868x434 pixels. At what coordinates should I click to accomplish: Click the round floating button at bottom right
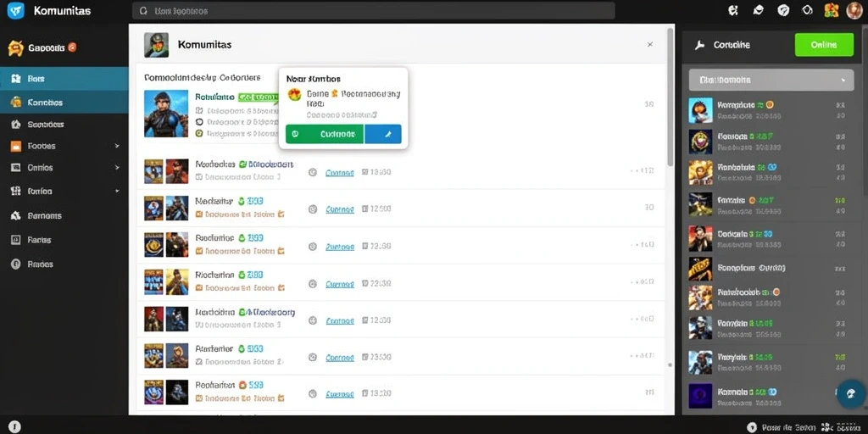point(851,393)
